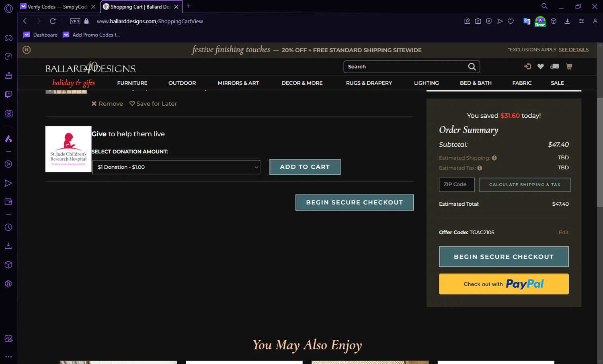Open the Rugs & Drapery menu

coord(369,83)
